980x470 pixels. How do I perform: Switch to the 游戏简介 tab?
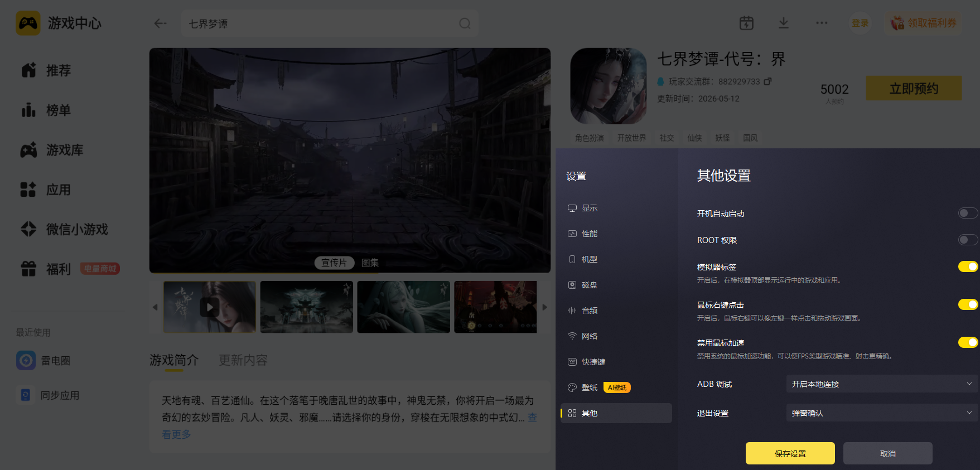coord(174,360)
